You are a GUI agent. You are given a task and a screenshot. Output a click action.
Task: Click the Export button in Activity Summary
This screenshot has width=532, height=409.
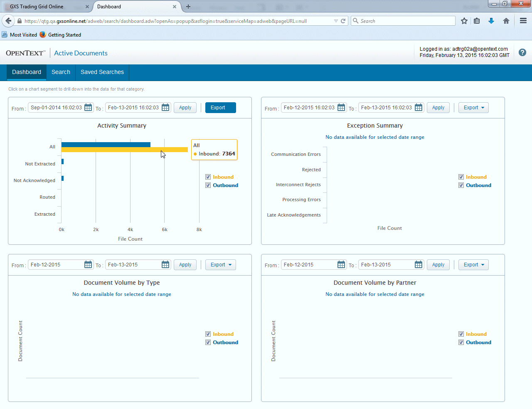[220, 108]
